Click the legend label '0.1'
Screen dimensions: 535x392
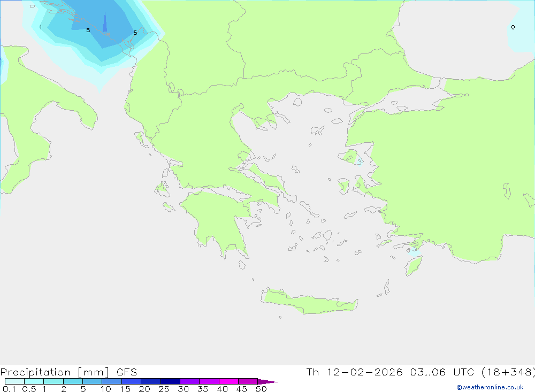9,389
